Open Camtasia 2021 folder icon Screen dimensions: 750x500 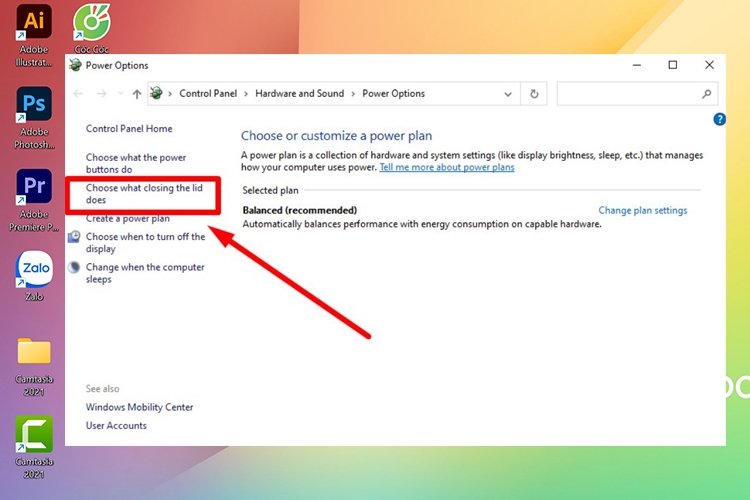point(34,367)
